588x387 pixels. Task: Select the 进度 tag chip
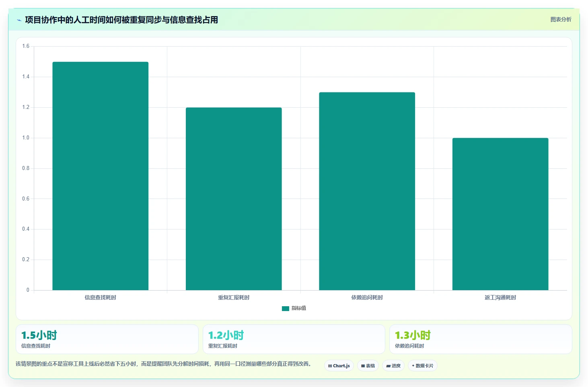click(393, 366)
